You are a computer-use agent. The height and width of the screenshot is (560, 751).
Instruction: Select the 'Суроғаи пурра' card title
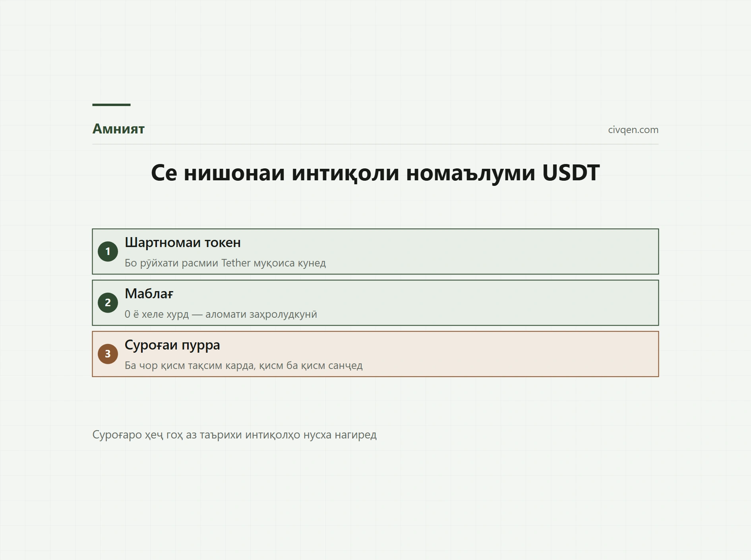[172, 345]
